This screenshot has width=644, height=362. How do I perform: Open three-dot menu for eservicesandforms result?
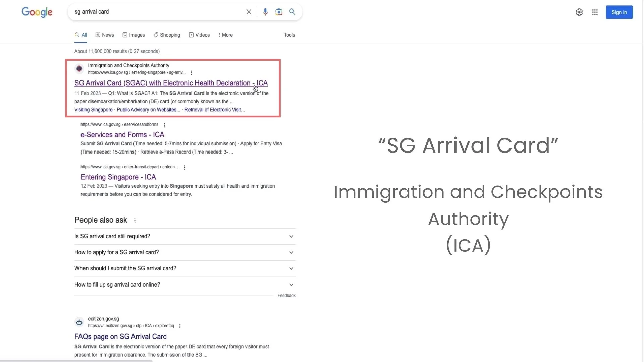(x=165, y=125)
